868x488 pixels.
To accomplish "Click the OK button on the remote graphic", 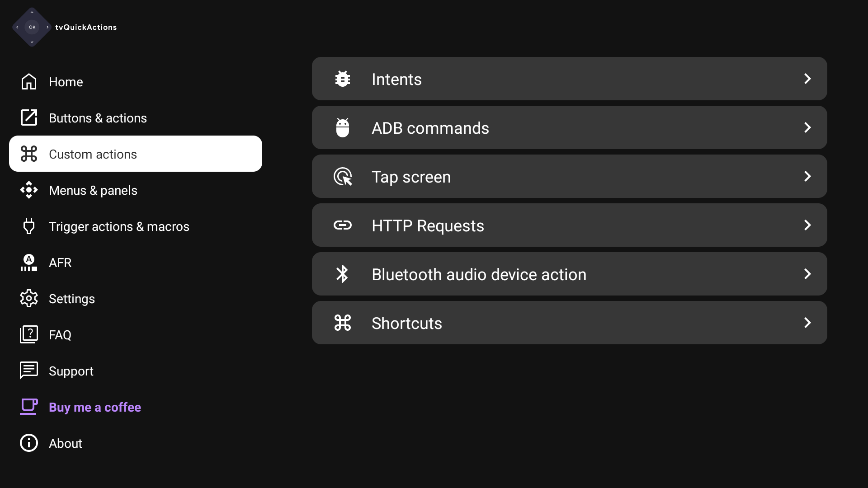I will point(32,27).
